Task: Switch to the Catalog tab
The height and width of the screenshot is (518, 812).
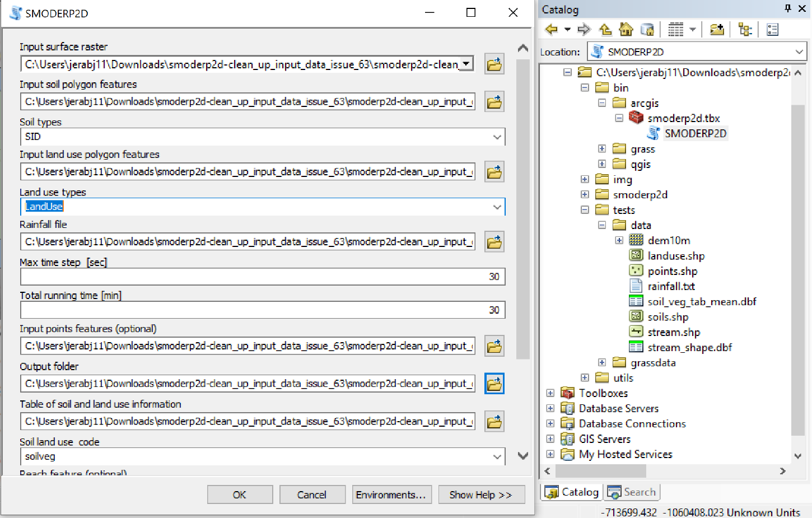Action: pyautogui.click(x=572, y=492)
